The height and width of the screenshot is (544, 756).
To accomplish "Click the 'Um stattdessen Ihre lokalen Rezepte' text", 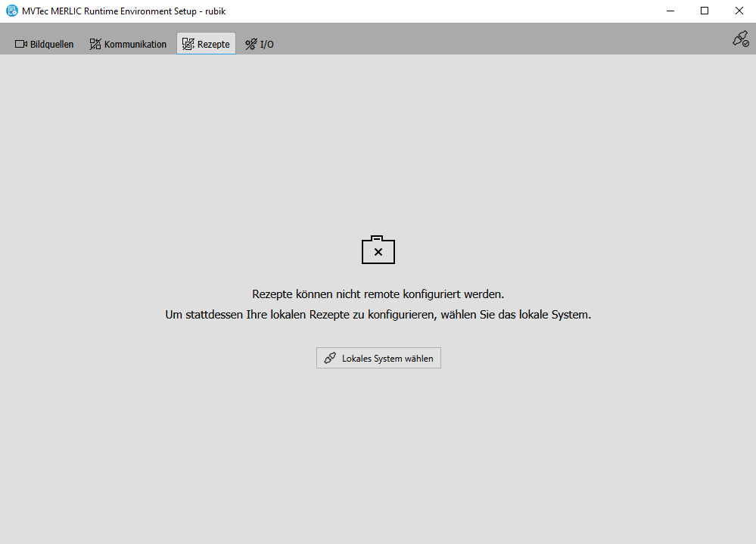I will click(378, 315).
